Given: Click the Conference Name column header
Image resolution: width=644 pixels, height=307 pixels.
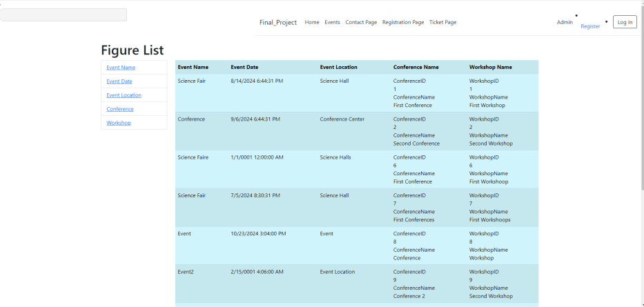Looking at the screenshot, I should 416,67.
